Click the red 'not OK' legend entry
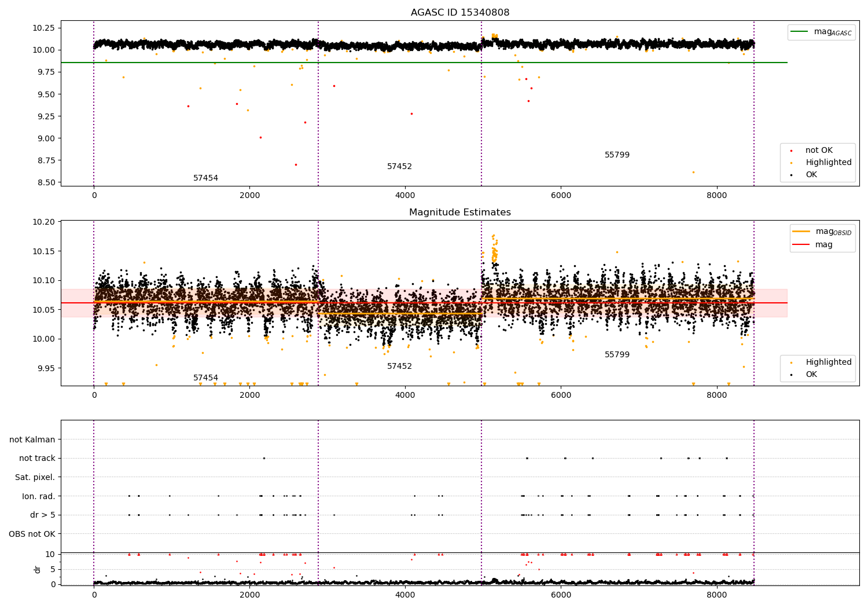The width and height of the screenshot is (868, 608). (x=819, y=150)
